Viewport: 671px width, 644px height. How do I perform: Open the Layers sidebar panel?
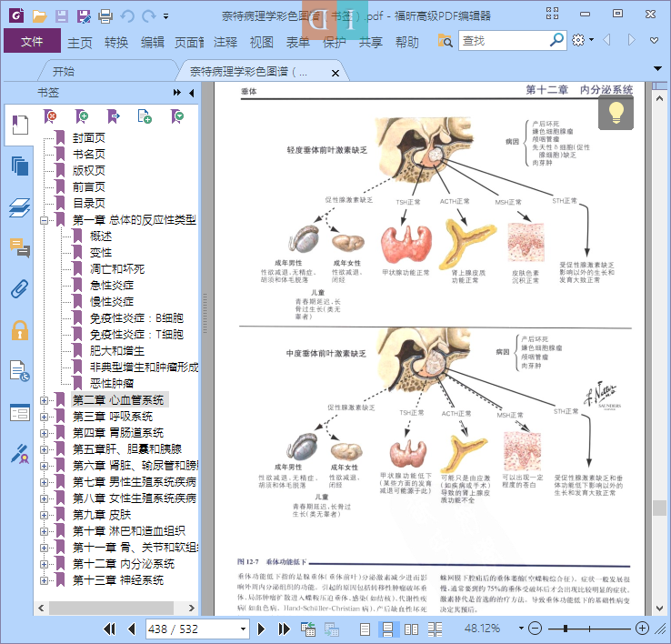click(x=20, y=207)
